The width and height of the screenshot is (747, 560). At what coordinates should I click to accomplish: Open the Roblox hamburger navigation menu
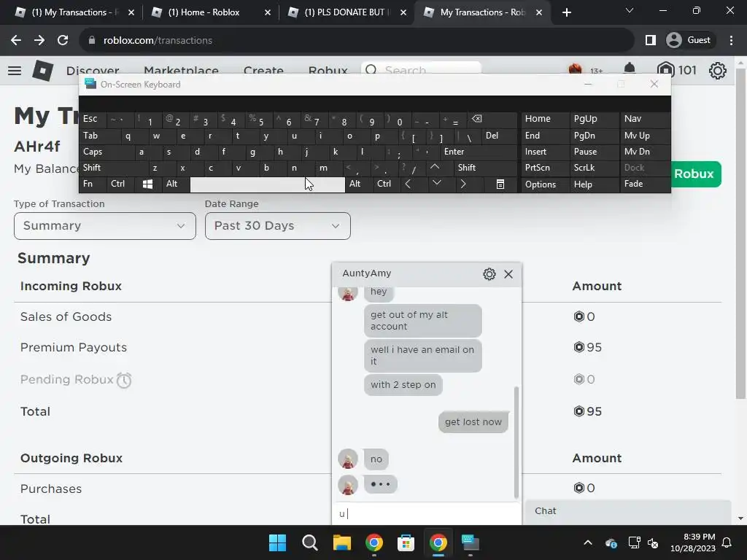[x=15, y=71]
